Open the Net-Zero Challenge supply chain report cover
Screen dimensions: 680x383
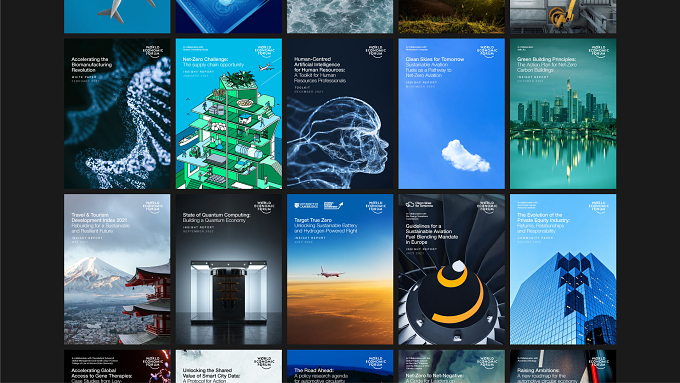coord(229,114)
